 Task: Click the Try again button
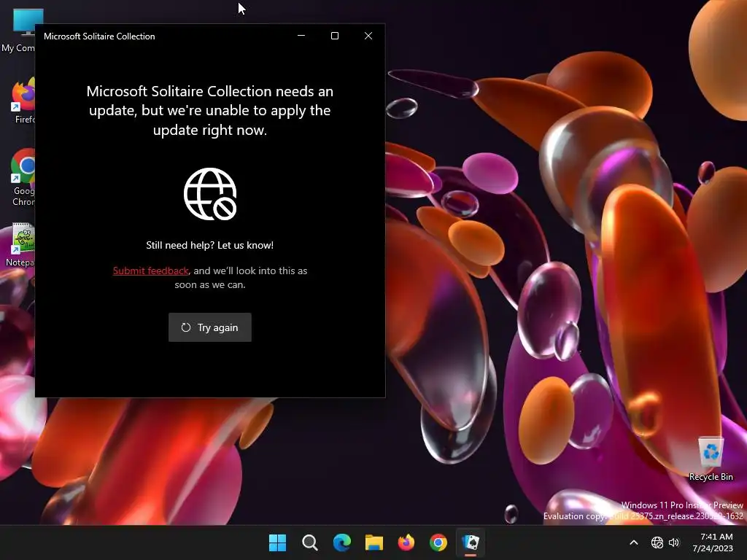click(209, 327)
